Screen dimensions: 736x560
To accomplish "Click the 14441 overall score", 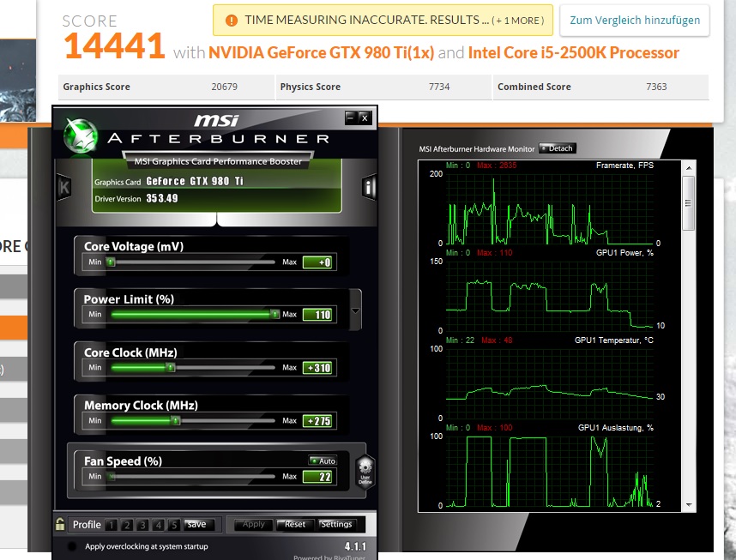I will coord(114,46).
